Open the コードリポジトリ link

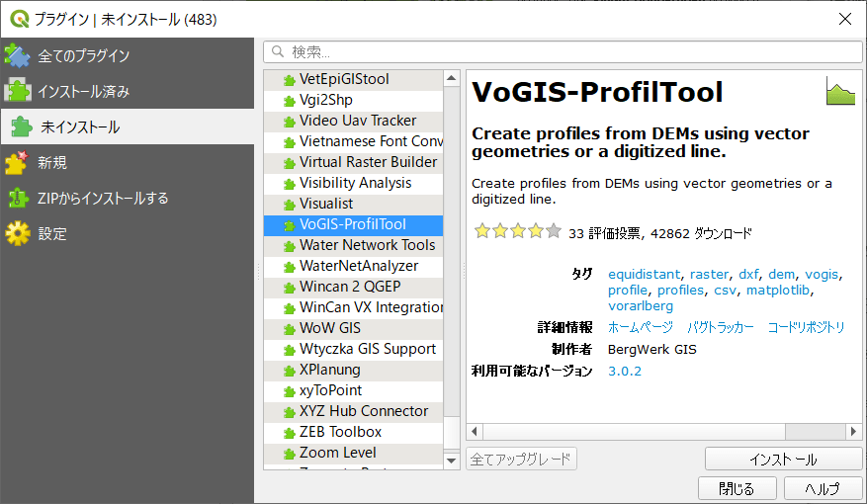(x=806, y=328)
